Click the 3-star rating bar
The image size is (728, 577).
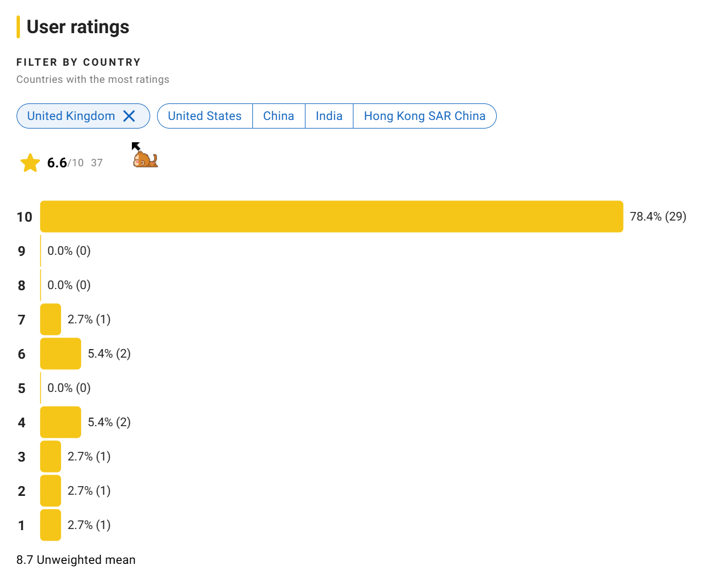50,456
